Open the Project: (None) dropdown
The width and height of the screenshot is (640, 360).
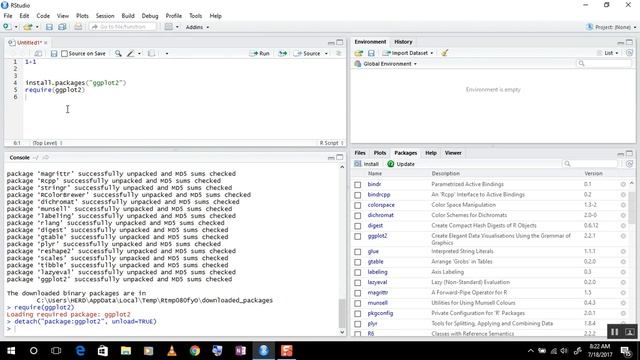611,27
